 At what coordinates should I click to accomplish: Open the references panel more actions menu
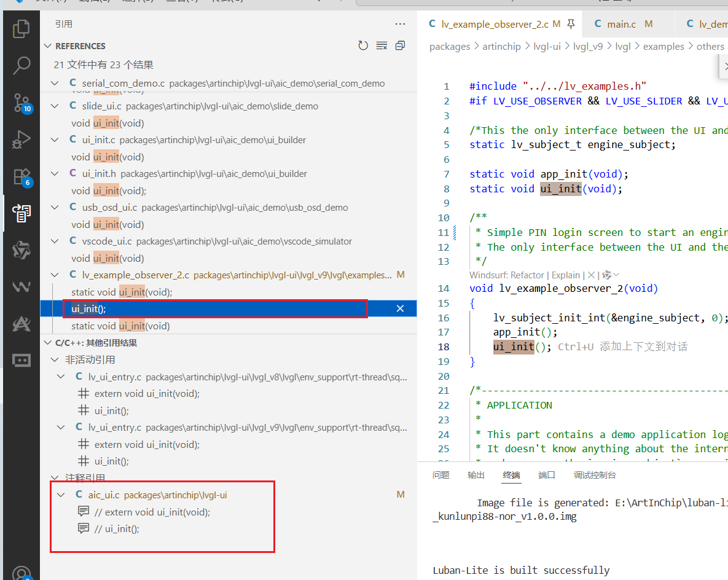(x=400, y=24)
